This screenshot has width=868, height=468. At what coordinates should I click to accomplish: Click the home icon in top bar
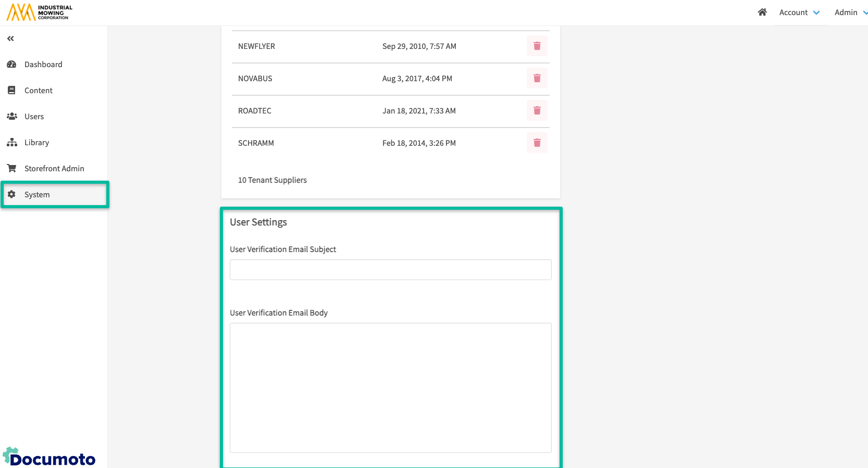[x=762, y=12]
